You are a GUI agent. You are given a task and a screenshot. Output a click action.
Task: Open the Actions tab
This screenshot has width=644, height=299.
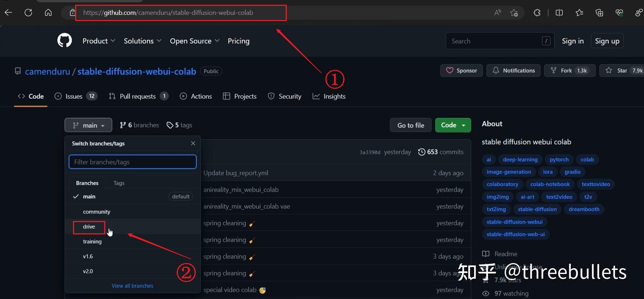coord(196,96)
